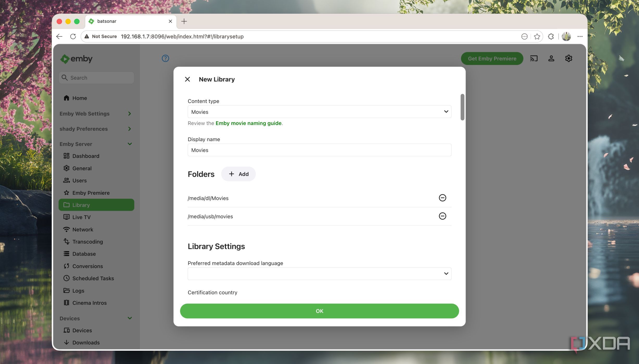This screenshot has height=364, width=639.
Task: Open the Content type dropdown
Action: (319, 112)
